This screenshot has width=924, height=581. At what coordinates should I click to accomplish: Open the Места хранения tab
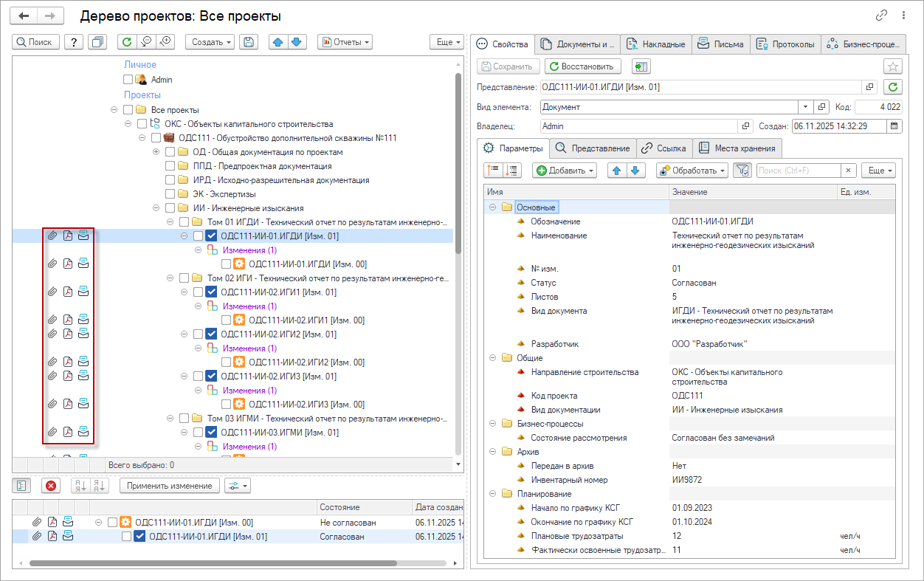tap(737, 148)
